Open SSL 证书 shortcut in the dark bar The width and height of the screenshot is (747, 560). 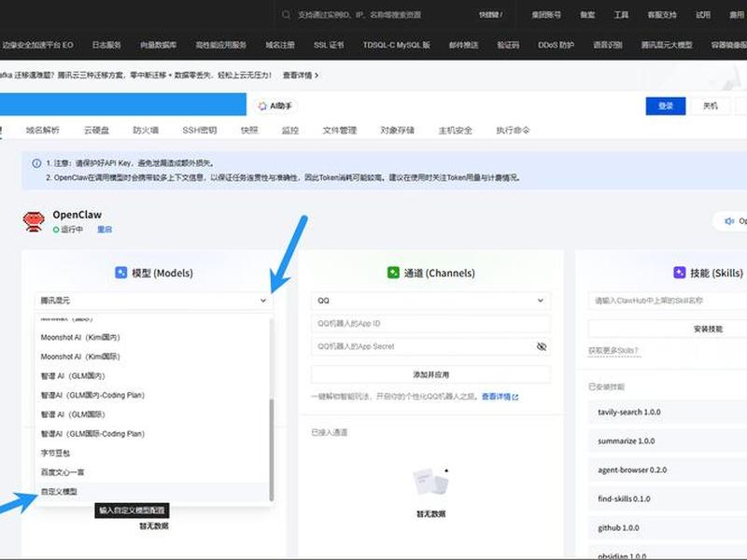(329, 45)
